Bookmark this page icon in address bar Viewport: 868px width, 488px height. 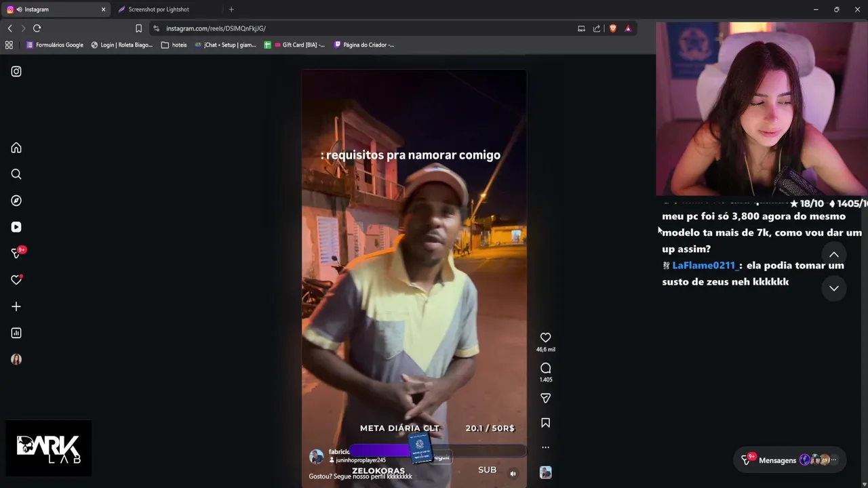138,28
